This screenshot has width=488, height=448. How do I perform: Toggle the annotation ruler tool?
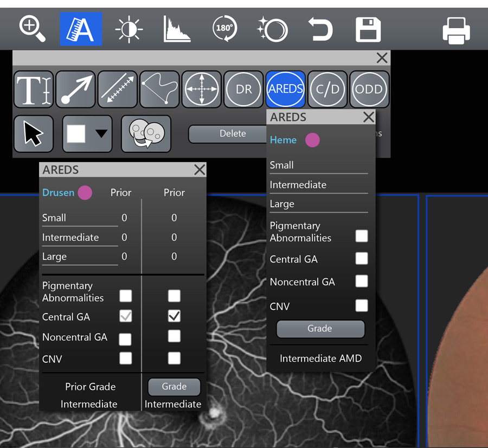coord(81,29)
